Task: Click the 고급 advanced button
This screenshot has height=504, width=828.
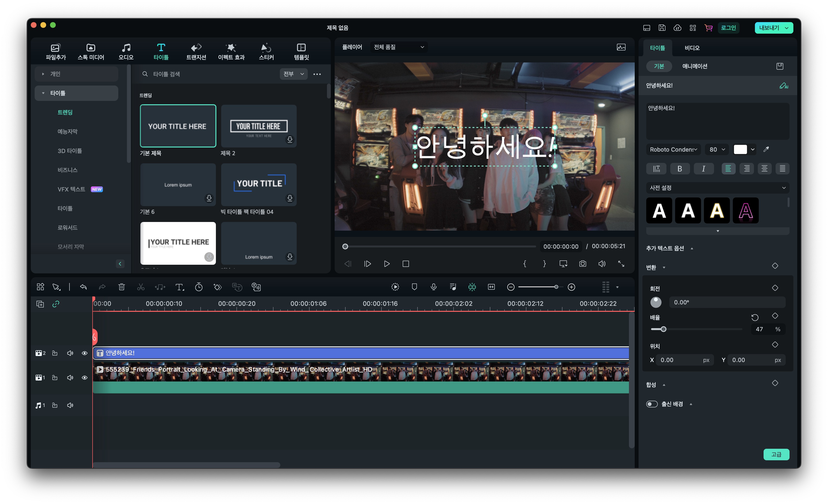Action: click(776, 455)
